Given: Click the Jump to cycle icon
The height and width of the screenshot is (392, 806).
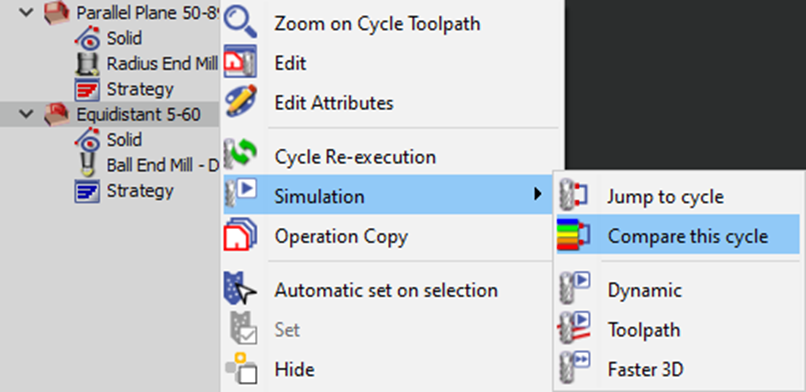Looking at the screenshot, I should 574,196.
